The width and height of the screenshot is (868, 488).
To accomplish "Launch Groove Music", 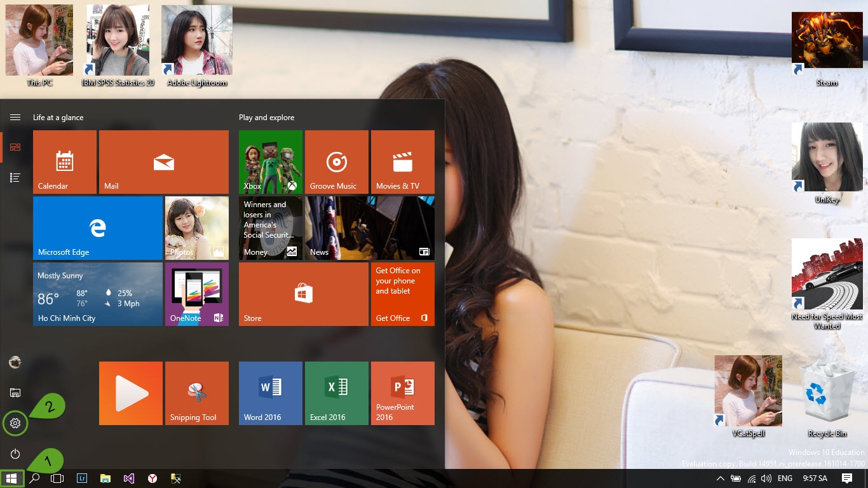I will point(336,161).
